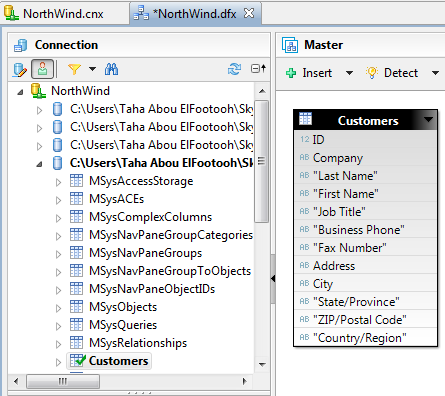Viewport: 445px width, 396px height.
Task: Click the edit connection database pencil icon
Action: [x=20, y=69]
